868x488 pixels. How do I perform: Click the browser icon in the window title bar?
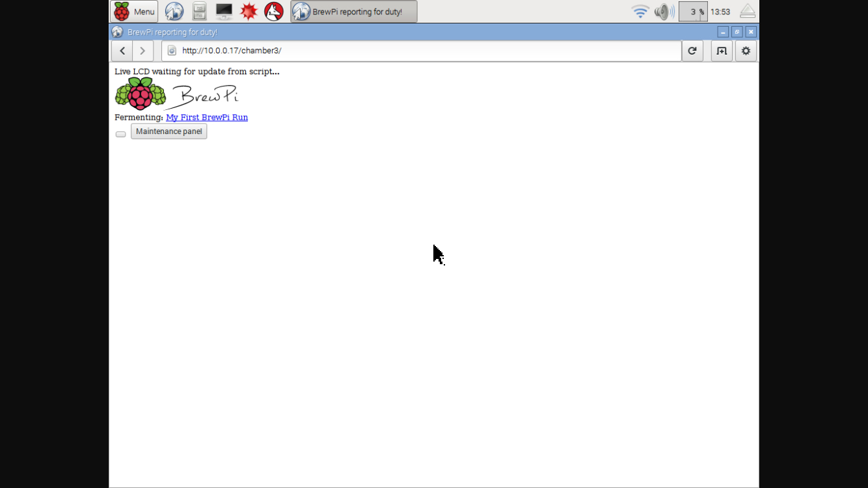click(x=117, y=32)
